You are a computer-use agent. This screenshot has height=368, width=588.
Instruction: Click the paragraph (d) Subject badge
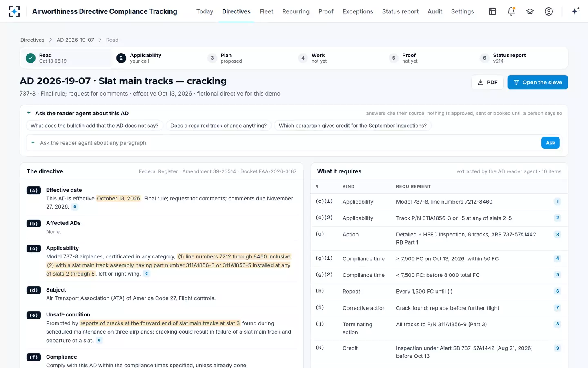(33, 290)
